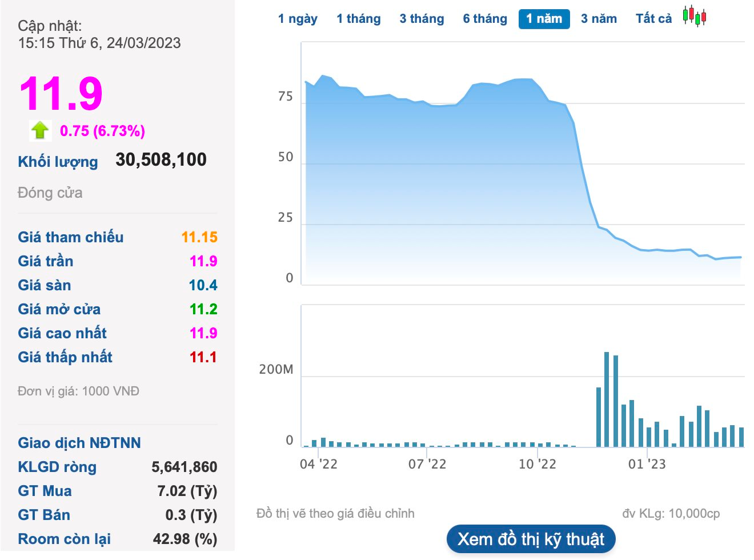Screen dimensions: 754x560
Task: Click the green up arrow price indicator
Action: point(40,130)
